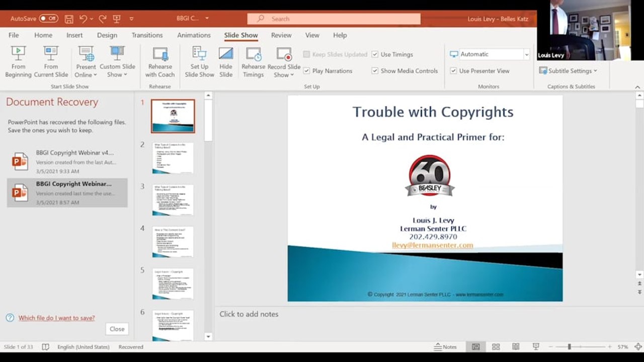The image size is (644, 362).
Task: Open 'Which file do I want to save?' link
Action: (x=57, y=318)
